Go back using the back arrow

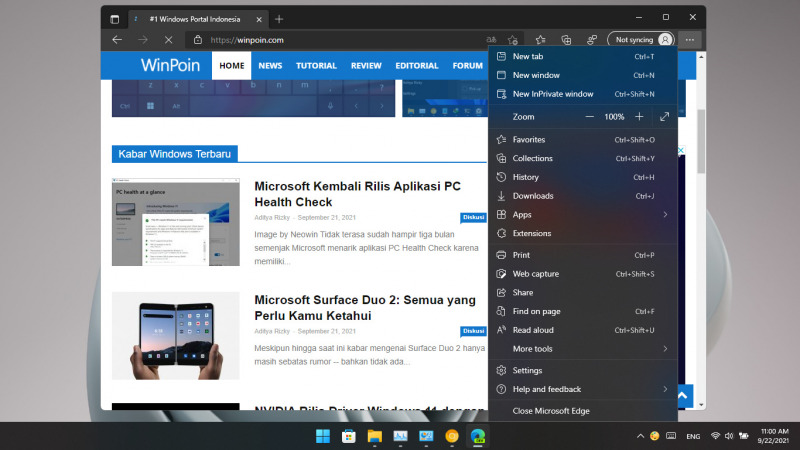coord(117,40)
